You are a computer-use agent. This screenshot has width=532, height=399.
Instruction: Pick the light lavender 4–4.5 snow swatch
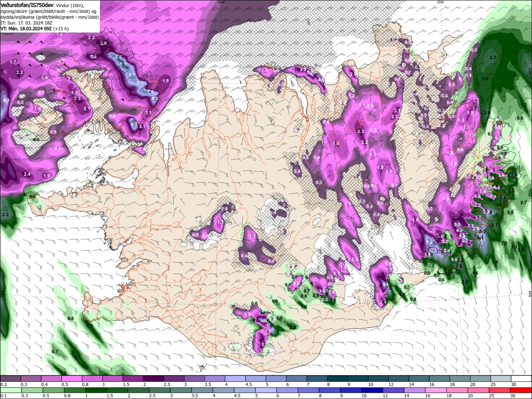234,379
